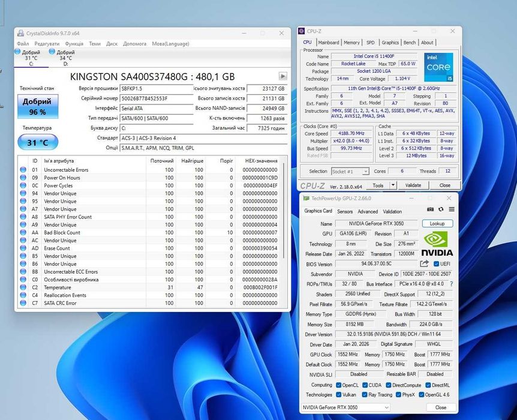Click the Tools button in CPU-Z
The image size is (517, 420).
pos(378,185)
